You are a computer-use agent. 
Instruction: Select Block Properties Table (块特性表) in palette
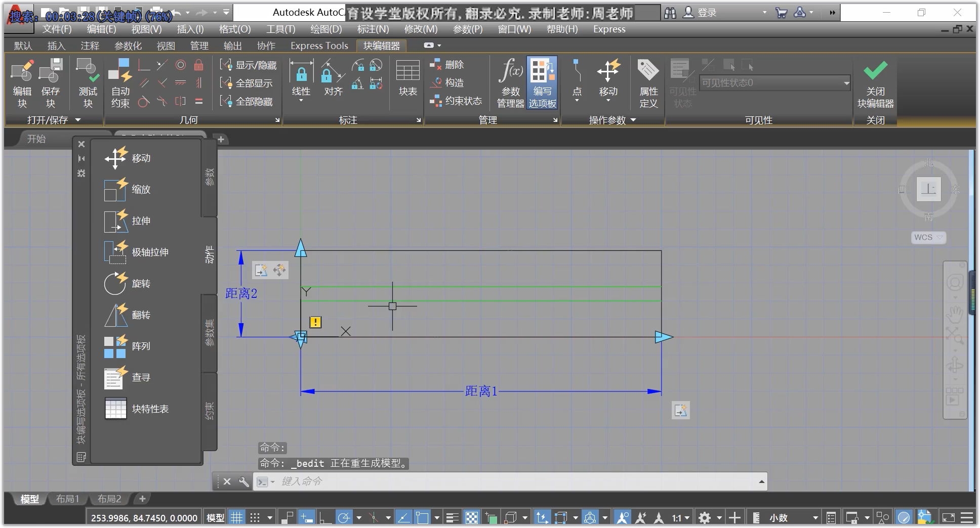pos(137,409)
